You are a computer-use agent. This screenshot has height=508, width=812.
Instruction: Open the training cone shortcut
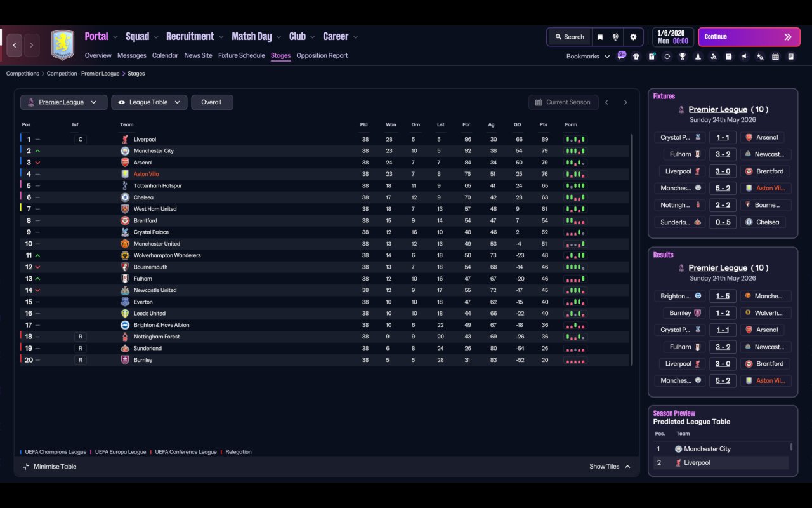pyautogui.click(x=698, y=57)
